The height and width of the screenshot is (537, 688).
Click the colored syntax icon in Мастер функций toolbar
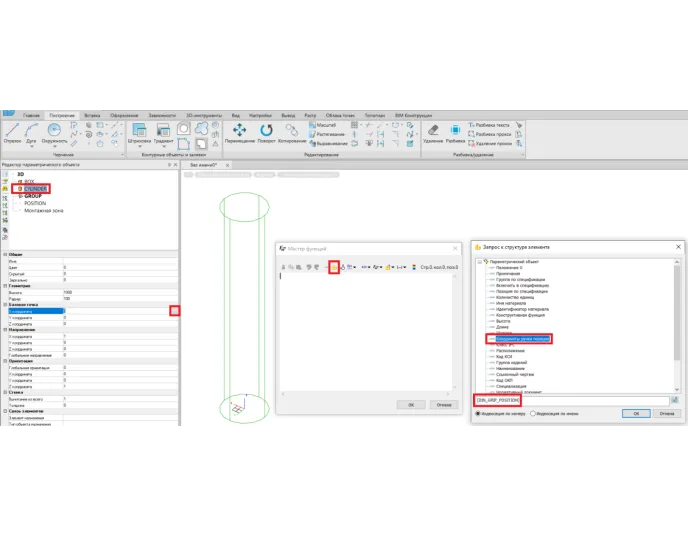pyautogui.click(x=414, y=267)
